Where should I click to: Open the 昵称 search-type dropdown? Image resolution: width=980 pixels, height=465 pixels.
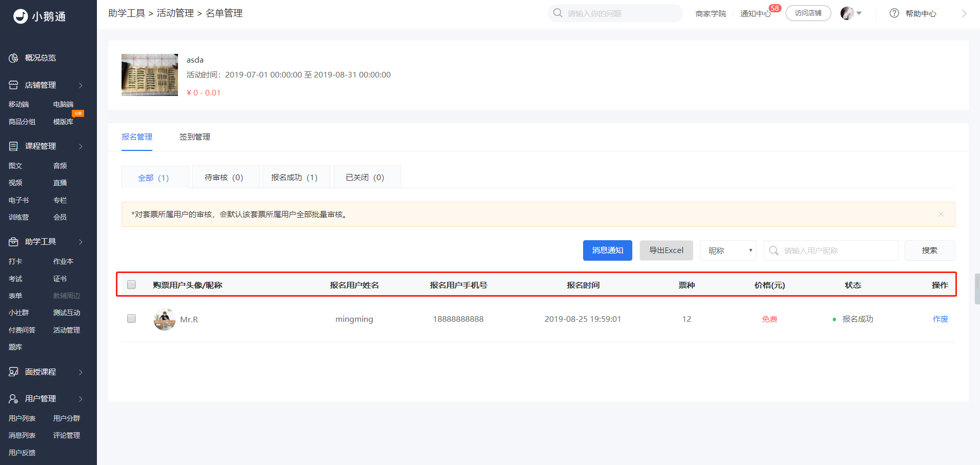coord(728,250)
